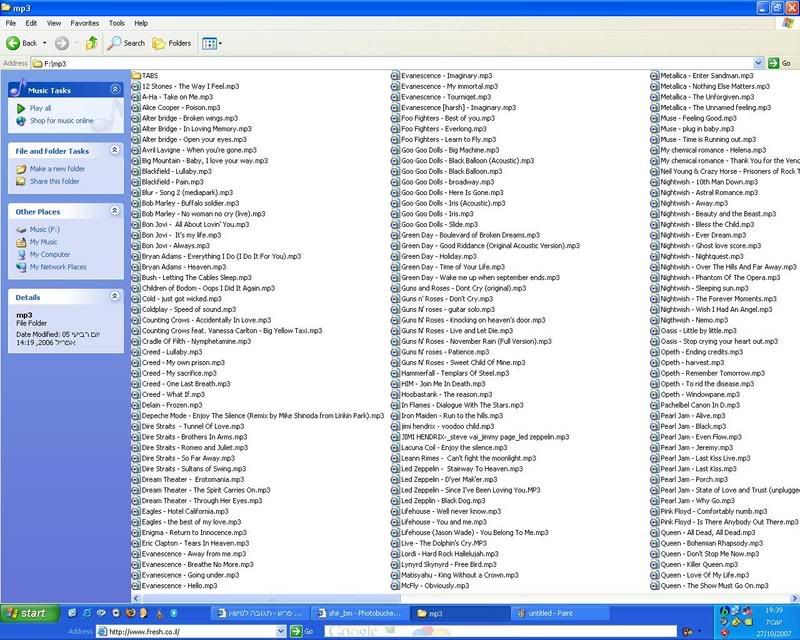Expand the address bar dropdown

pyautogui.click(x=759, y=63)
